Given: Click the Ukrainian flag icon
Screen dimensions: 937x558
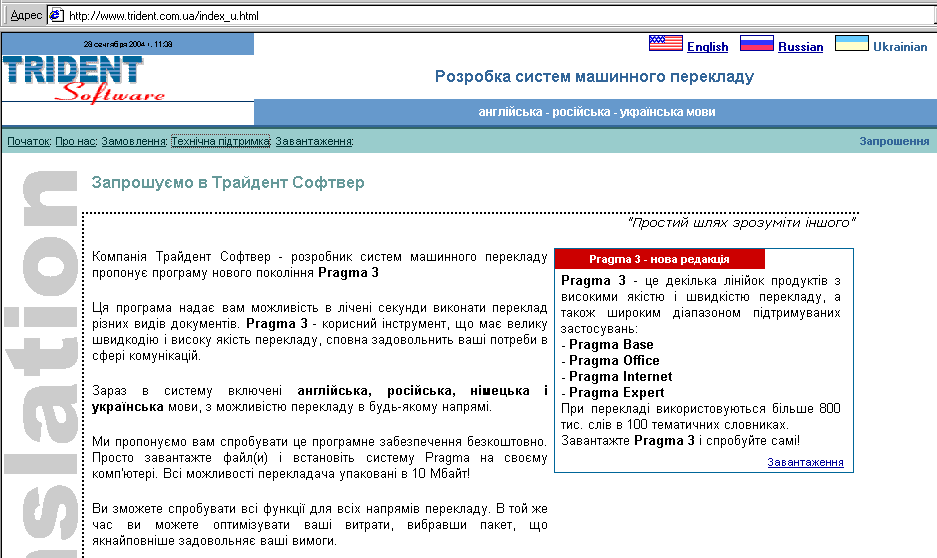Looking at the screenshot, I should 852,43.
